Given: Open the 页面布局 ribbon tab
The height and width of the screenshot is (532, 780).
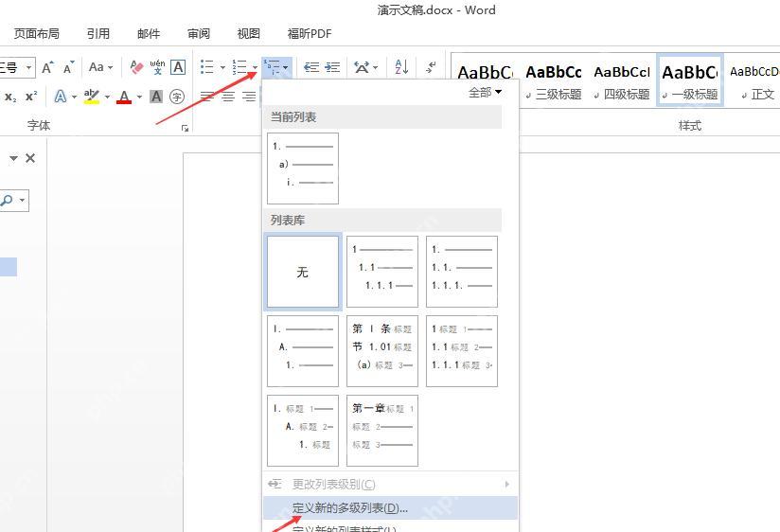Looking at the screenshot, I should [37, 33].
